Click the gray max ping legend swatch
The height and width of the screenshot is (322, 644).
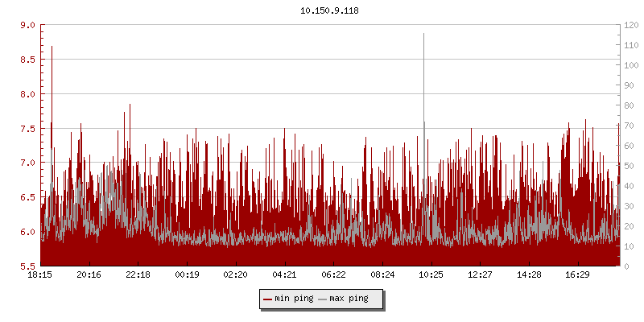tap(323, 299)
